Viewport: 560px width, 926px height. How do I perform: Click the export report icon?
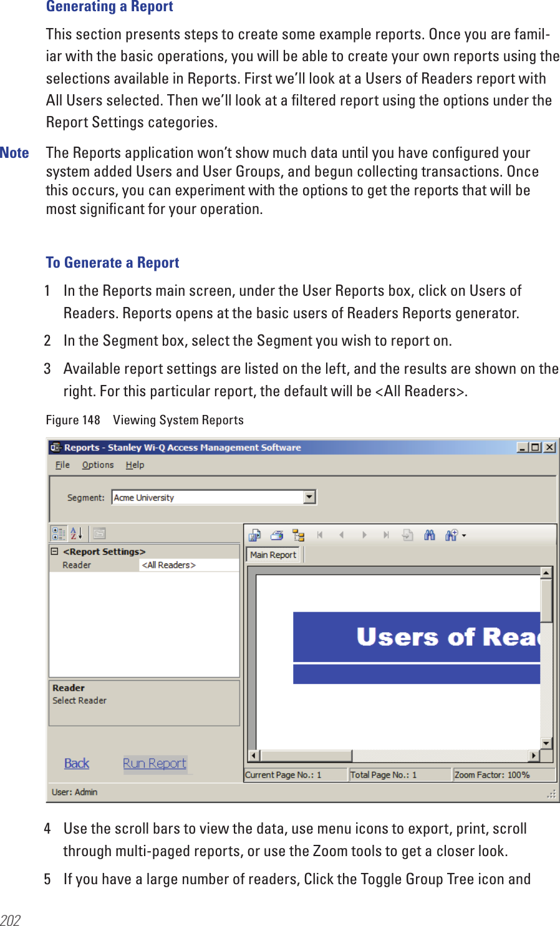point(254,535)
